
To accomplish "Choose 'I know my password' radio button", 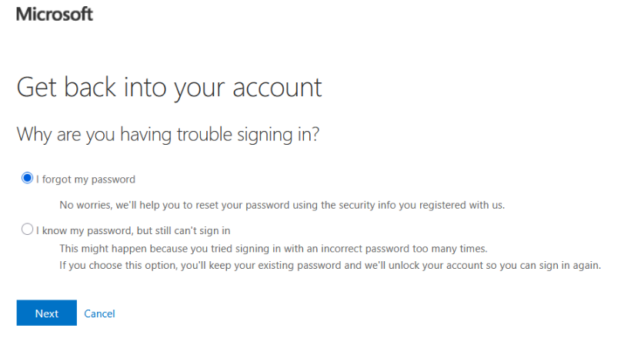I will click(x=28, y=230).
